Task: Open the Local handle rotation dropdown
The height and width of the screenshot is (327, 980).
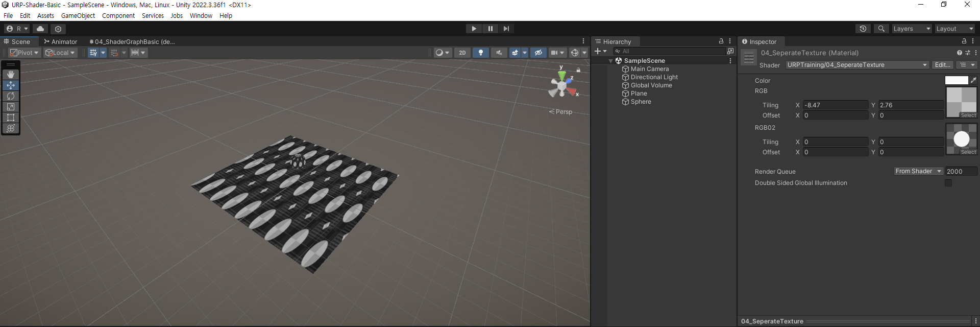Action: point(61,53)
